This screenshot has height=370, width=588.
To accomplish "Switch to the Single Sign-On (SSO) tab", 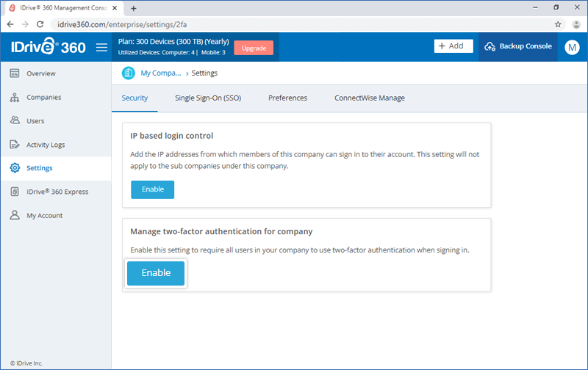I will (x=208, y=98).
